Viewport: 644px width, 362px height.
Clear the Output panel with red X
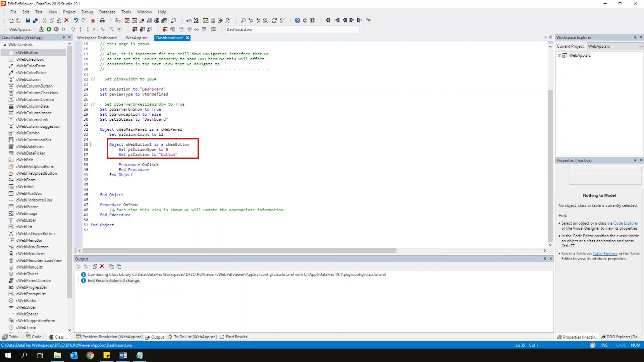click(x=102, y=266)
